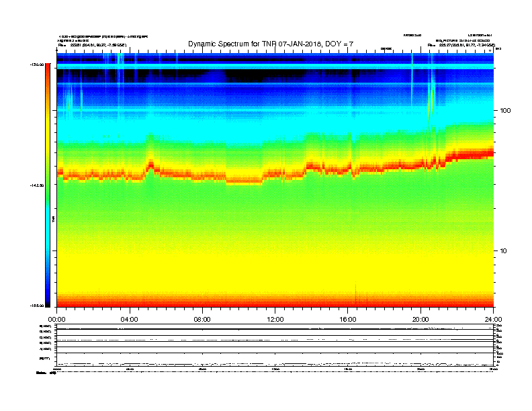Click the TNR label beside the color bar

point(53,219)
